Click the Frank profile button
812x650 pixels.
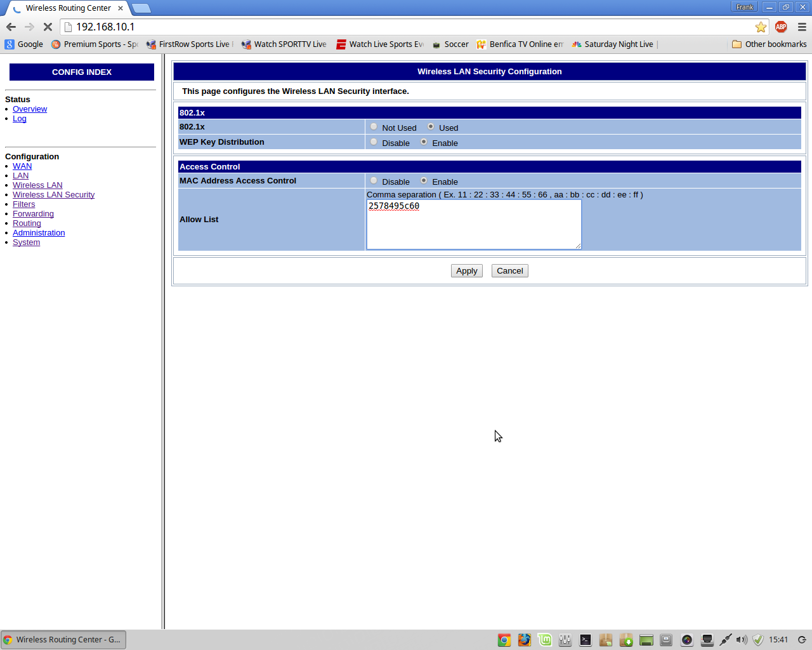point(745,7)
